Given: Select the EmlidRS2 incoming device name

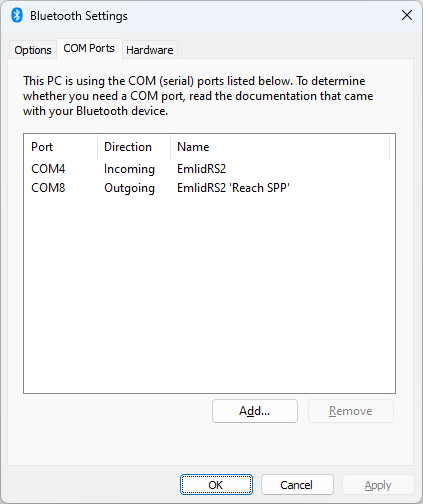Looking at the screenshot, I should (201, 169).
